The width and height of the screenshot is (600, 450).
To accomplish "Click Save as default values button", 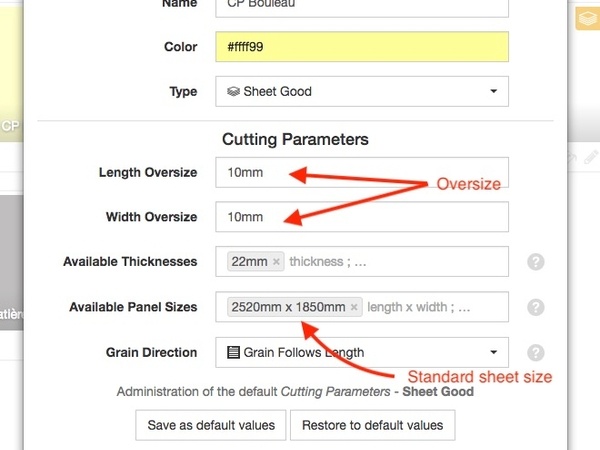I will point(211,424).
